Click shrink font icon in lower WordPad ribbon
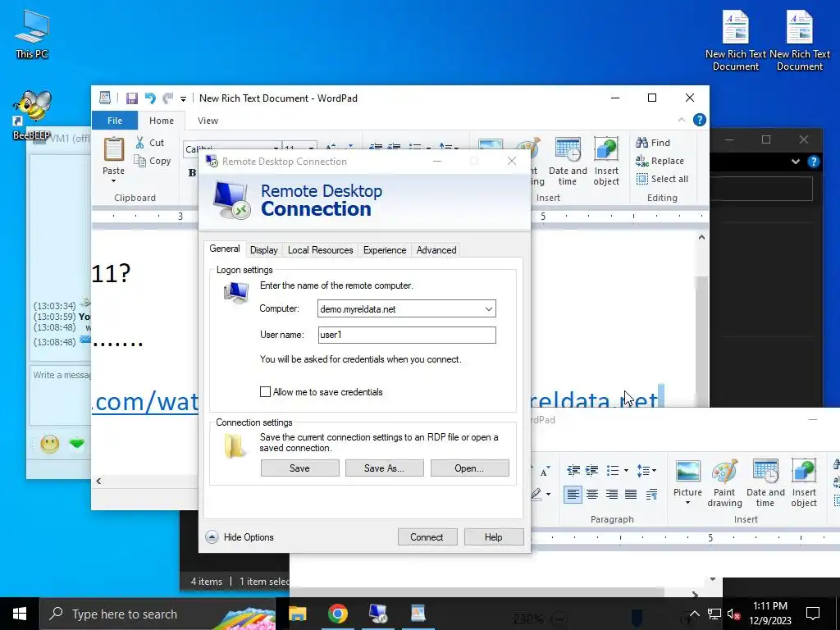This screenshot has width=840, height=630. click(545, 472)
